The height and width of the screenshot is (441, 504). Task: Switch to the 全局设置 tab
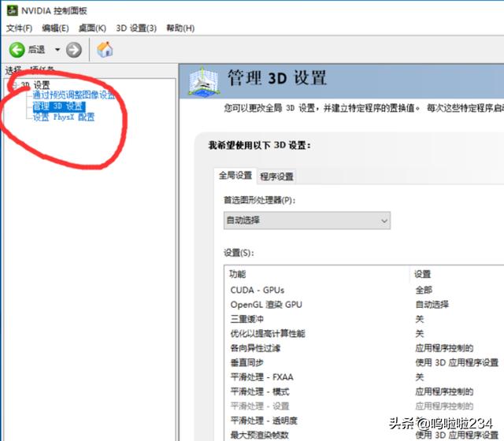(235, 176)
